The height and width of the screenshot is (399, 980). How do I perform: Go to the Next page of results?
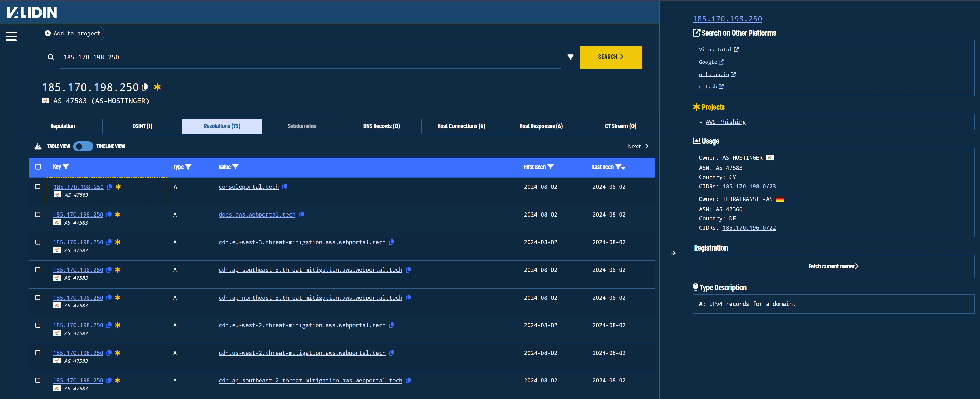638,146
